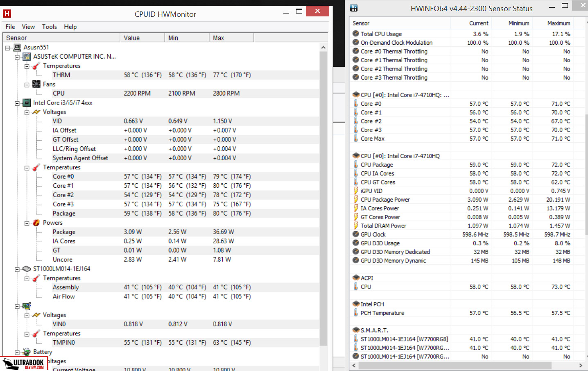Click the thermometer icon beside Temperatures above Assembly

(36, 278)
